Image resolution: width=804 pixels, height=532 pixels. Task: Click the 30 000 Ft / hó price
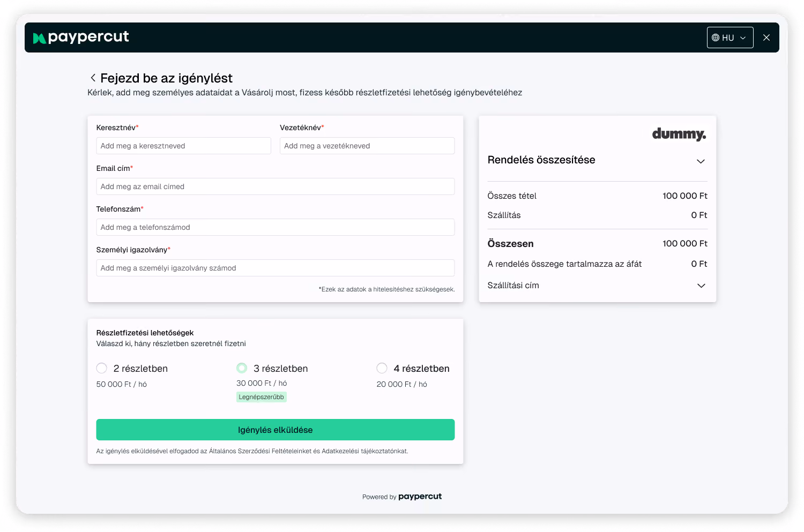[x=262, y=383]
